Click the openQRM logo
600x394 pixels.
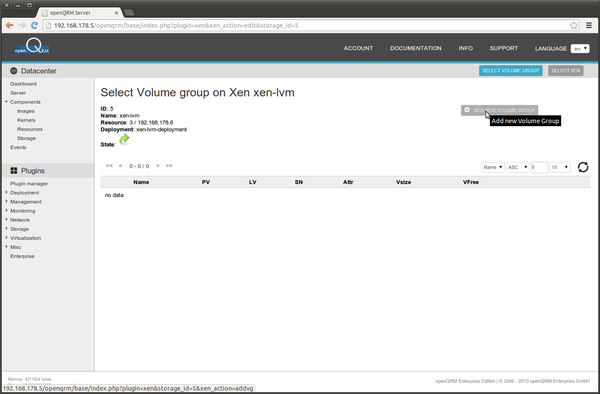click(32, 46)
